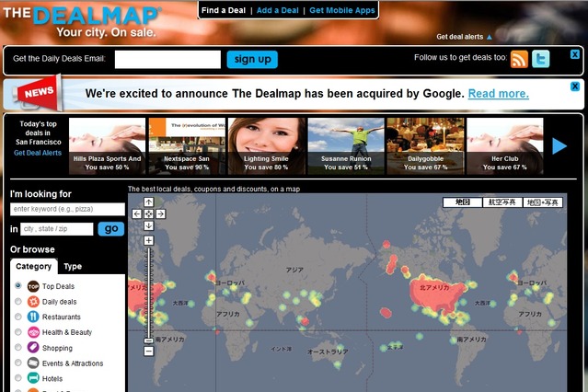
Task: Click the city, state / zip field
Action: [57, 229]
